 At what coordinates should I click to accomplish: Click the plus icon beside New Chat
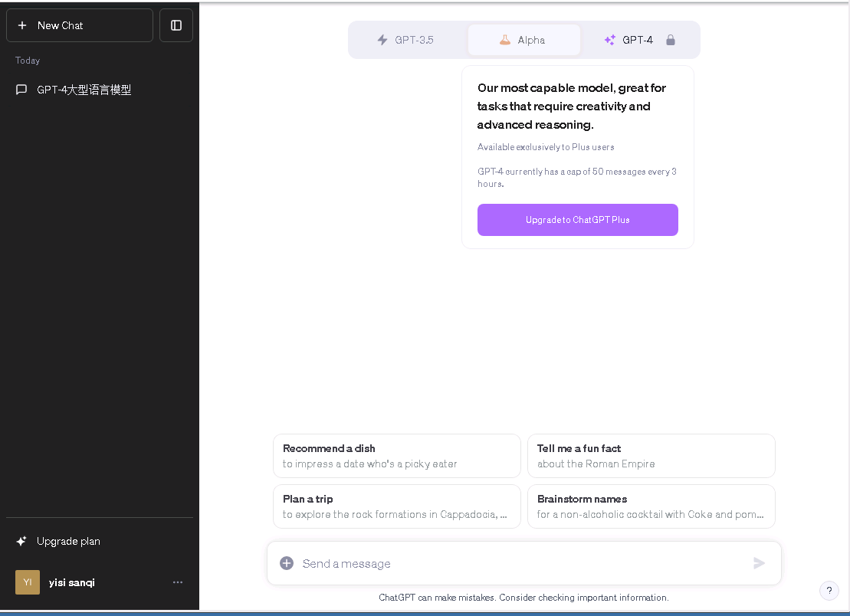tap(22, 25)
